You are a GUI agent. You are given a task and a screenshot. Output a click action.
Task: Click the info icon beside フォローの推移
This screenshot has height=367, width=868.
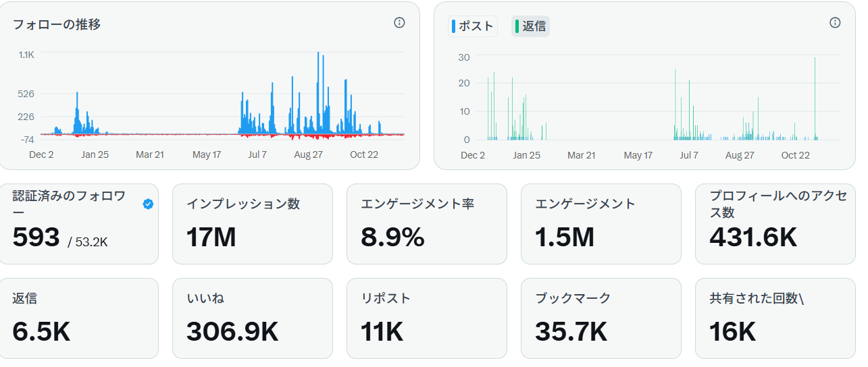[399, 23]
